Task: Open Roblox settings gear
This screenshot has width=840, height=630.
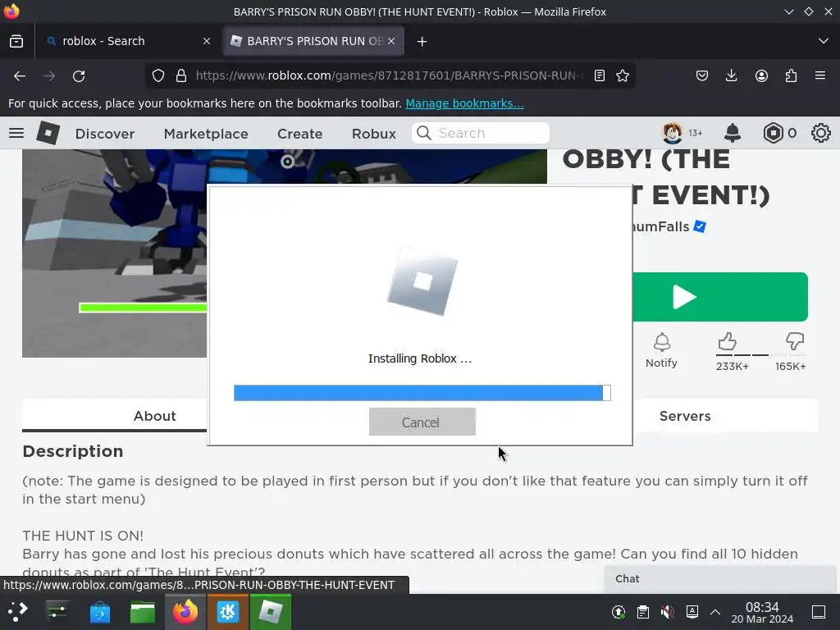Action: [x=820, y=133]
